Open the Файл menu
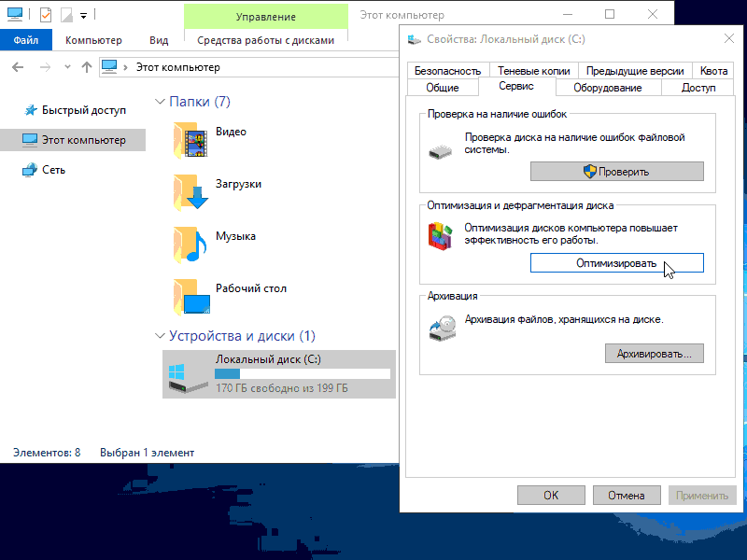Image resolution: width=747 pixels, height=560 pixels. coord(26,40)
